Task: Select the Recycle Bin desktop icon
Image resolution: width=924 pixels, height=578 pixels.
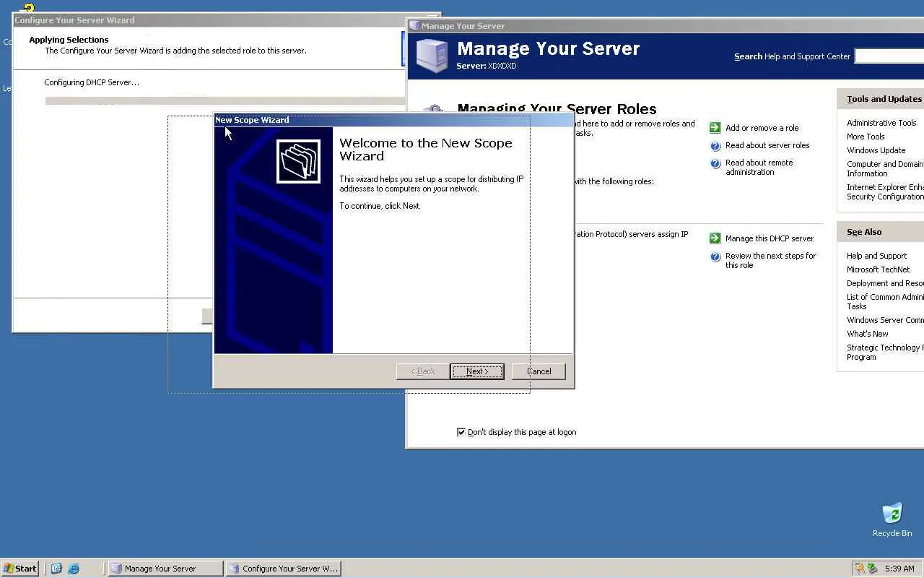Action: [x=892, y=519]
